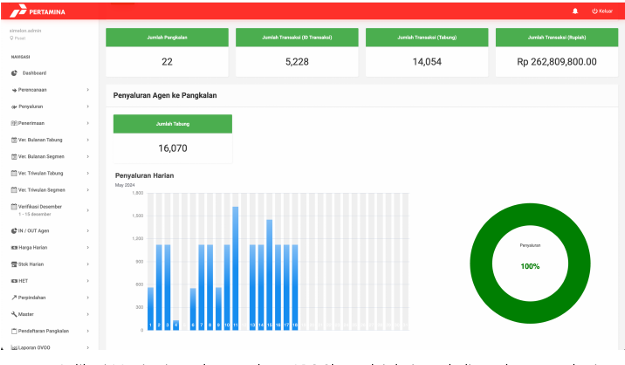The height and width of the screenshot is (365, 625).
Task: Click the Ver. Bulanan Tabung calendar icon
Action: coord(14,140)
